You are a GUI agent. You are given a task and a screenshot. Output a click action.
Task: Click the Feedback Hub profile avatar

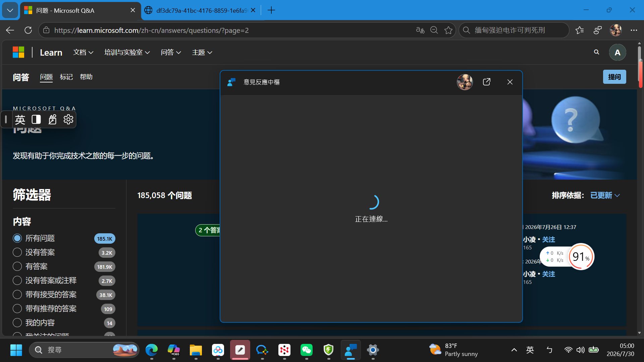pyautogui.click(x=465, y=82)
